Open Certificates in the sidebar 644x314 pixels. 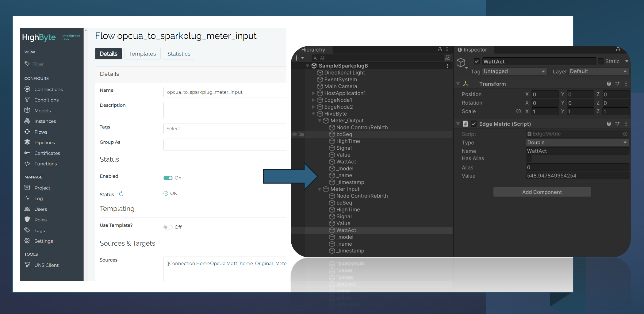pyautogui.click(x=42, y=153)
